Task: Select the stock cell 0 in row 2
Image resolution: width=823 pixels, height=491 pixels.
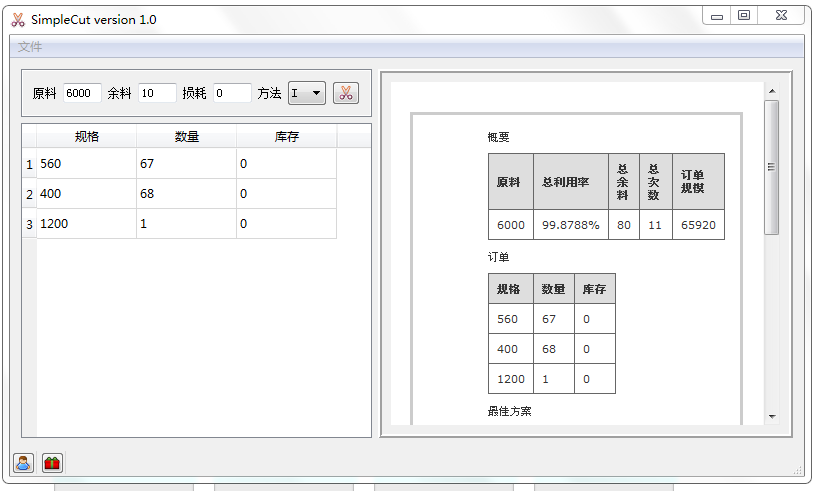Action: [287, 194]
